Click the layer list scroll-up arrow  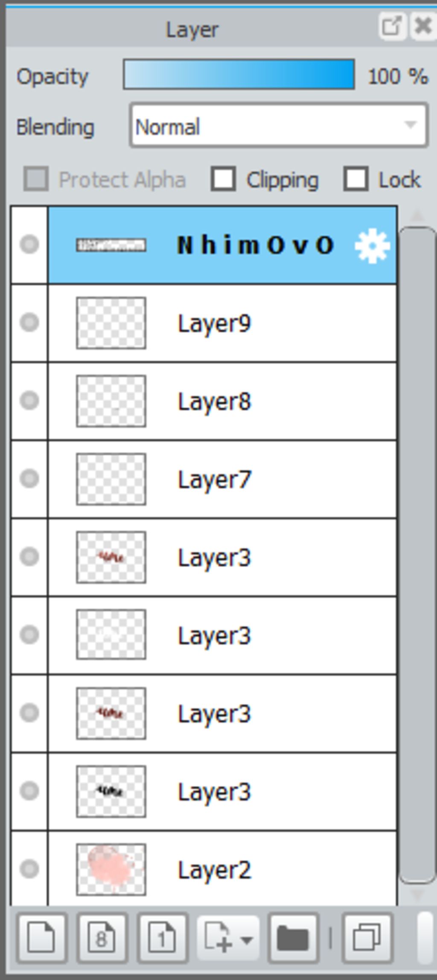[x=417, y=216]
